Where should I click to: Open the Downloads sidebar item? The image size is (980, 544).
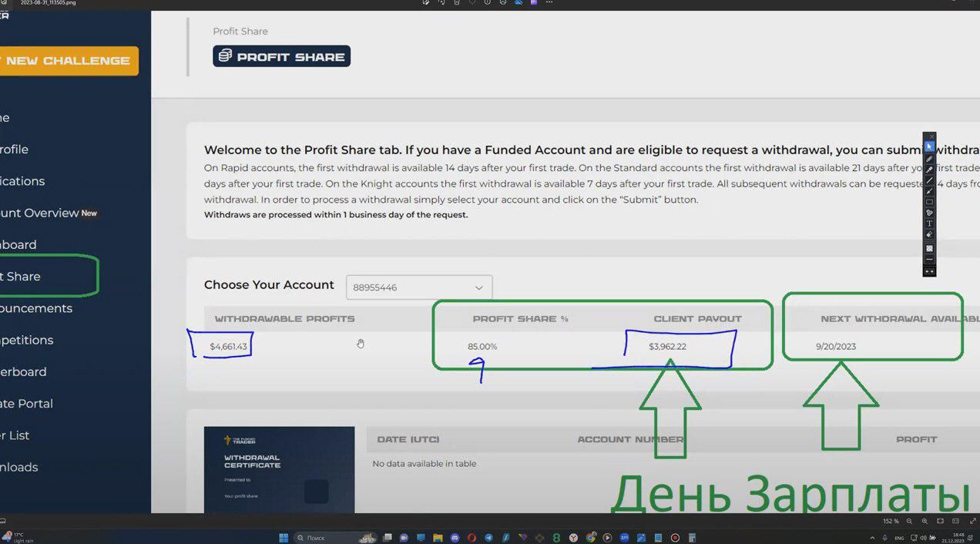point(19,467)
